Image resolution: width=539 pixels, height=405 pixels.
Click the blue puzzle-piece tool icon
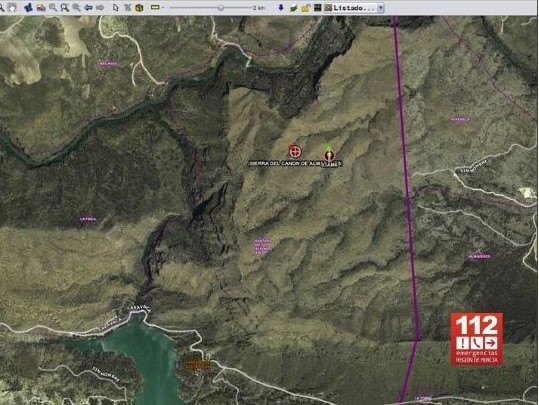click(29, 7)
